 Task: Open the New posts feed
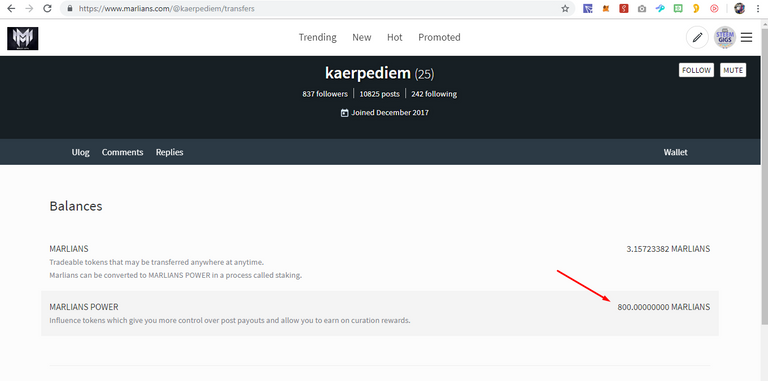click(361, 37)
